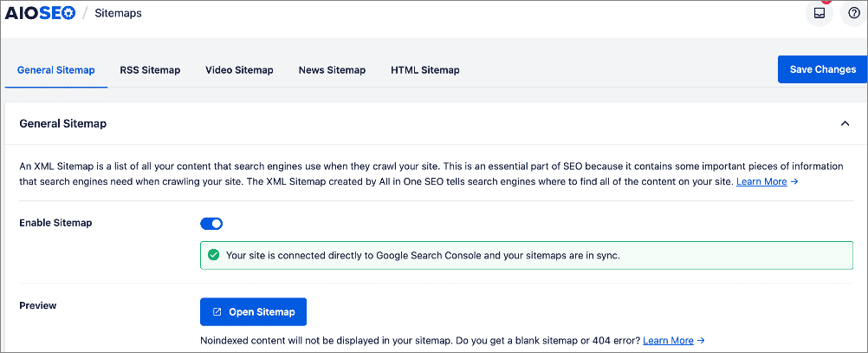Open the help question mark icon
Viewport: 868px width, 353px height.
[853, 14]
